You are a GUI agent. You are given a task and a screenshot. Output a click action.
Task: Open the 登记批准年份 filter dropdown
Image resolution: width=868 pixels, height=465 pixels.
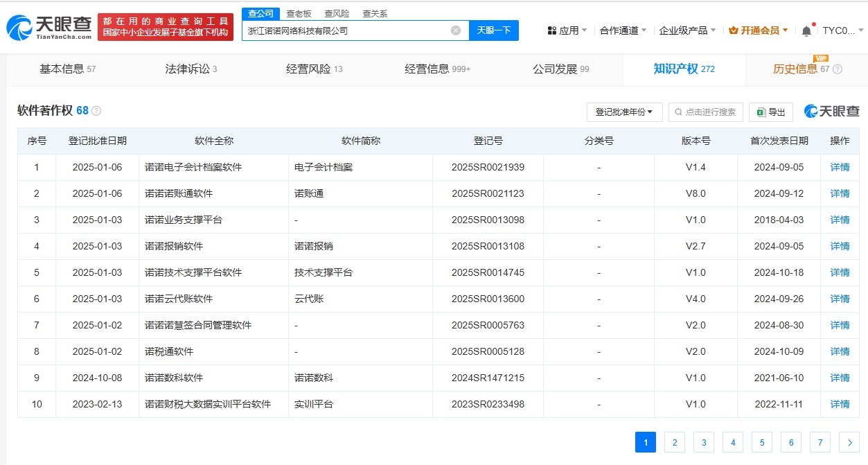coord(623,112)
